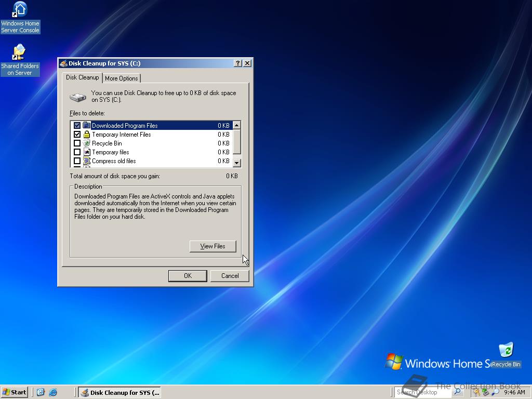Click the keys icon in system tray
The height and width of the screenshot is (399, 532).
(477, 393)
